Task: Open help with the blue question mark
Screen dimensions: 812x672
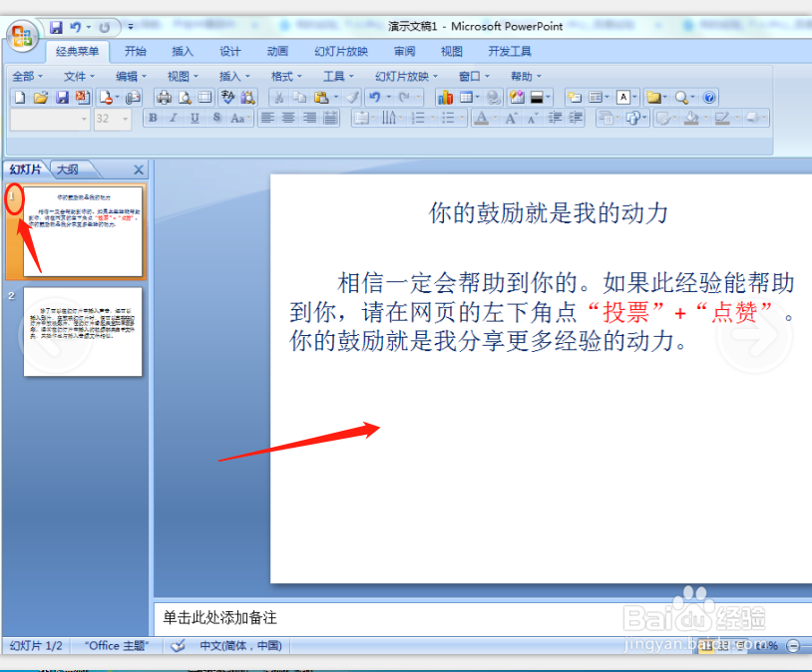Action: pyautogui.click(x=709, y=98)
